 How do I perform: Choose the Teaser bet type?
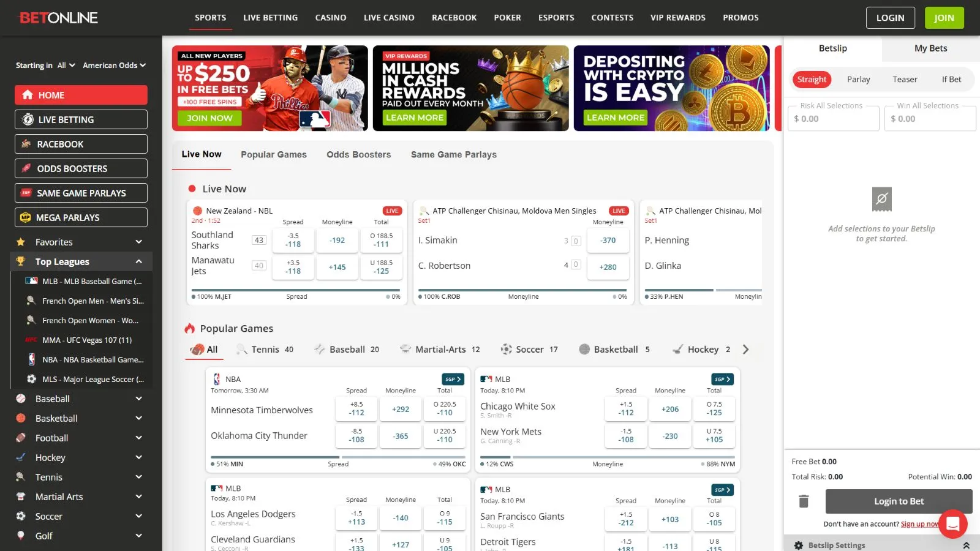[905, 80]
